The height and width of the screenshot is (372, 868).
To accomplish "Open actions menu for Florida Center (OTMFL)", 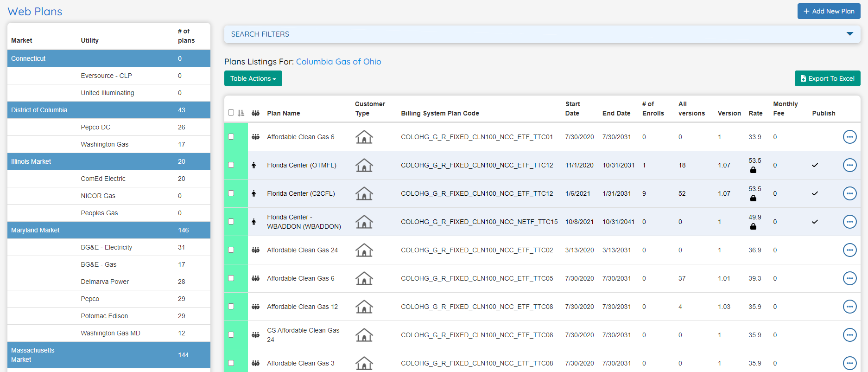I will (849, 165).
